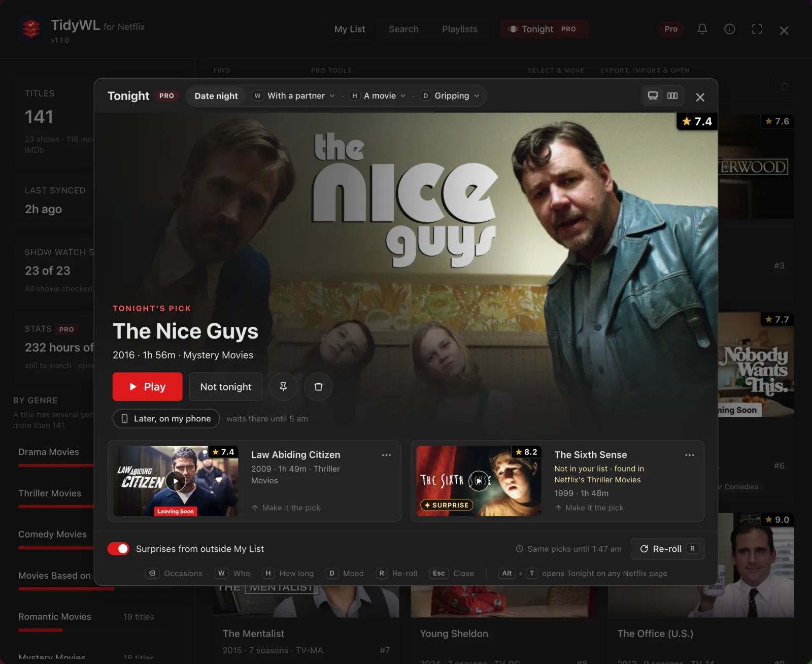812x664 pixels.
Task: Open the Gripping mood dropdown
Action: [x=451, y=95]
